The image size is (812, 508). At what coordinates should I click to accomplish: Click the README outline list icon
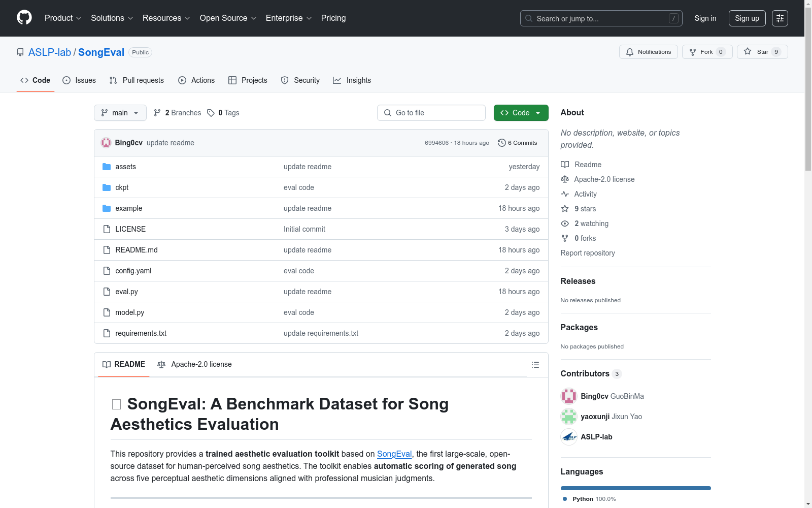click(x=535, y=365)
